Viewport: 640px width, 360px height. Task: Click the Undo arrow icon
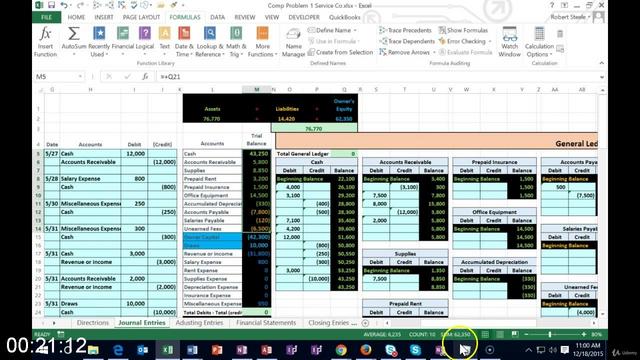point(64,5)
